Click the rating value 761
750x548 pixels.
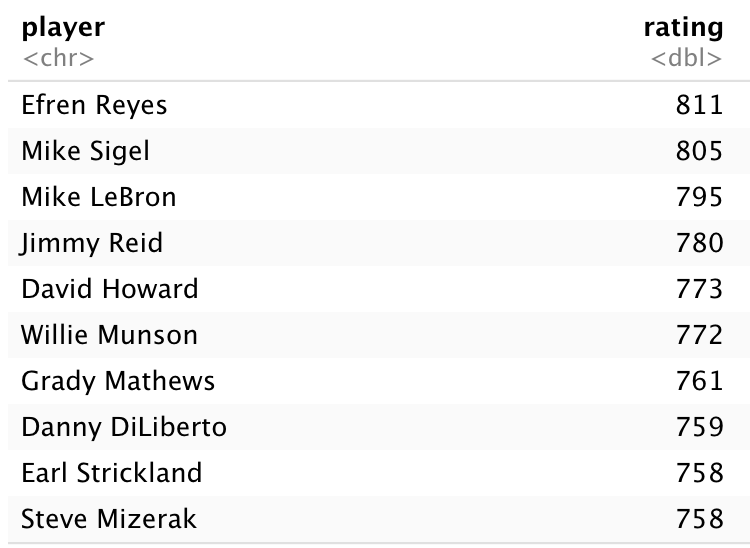tap(699, 381)
